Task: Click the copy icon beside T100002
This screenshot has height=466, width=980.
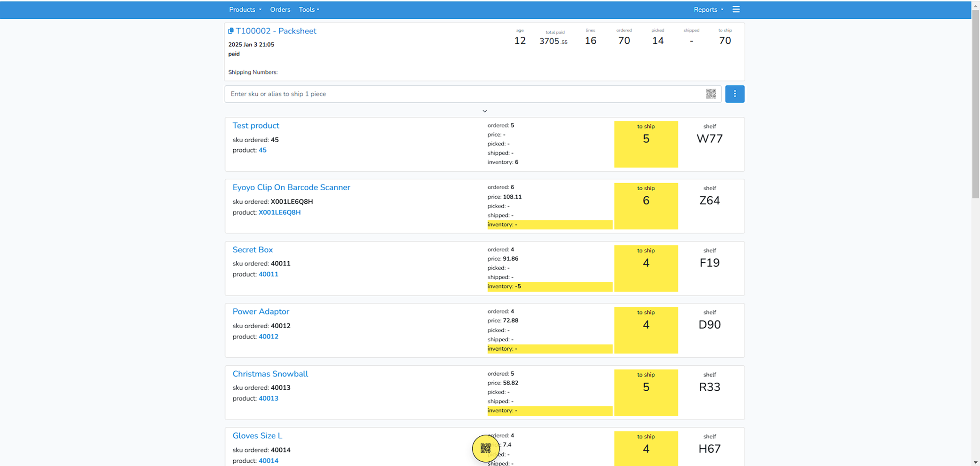Action: point(231,31)
